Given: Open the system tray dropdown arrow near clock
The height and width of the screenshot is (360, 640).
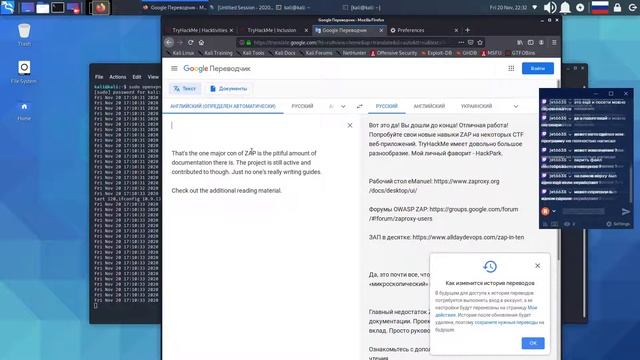Looking at the screenshot, I should click(x=535, y=7).
